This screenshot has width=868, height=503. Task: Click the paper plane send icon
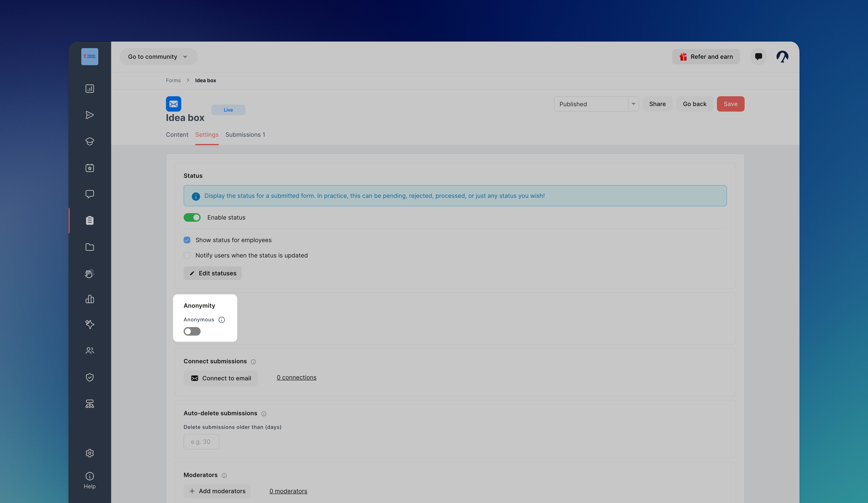point(90,115)
